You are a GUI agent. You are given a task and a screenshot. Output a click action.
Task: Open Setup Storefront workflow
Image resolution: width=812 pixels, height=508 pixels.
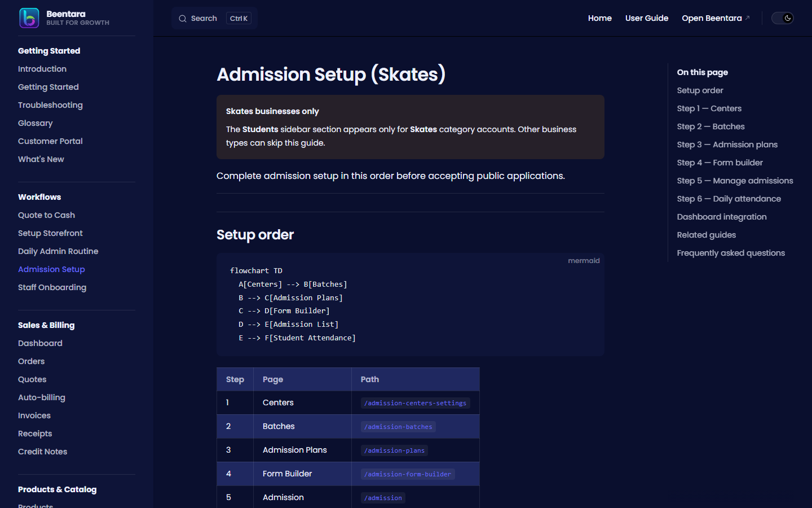(50, 233)
